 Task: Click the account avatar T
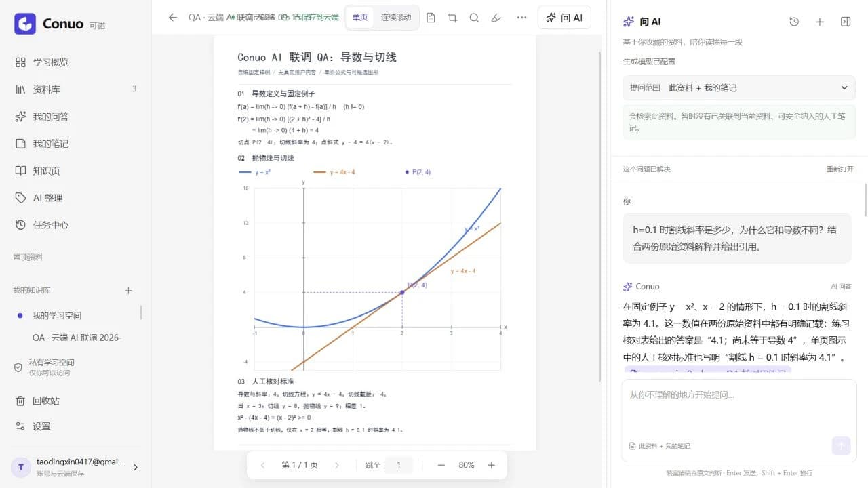coord(20,467)
